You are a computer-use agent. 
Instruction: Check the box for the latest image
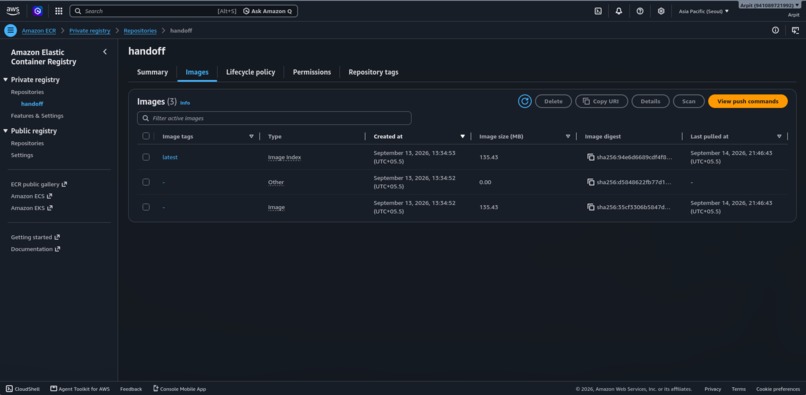[146, 157]
